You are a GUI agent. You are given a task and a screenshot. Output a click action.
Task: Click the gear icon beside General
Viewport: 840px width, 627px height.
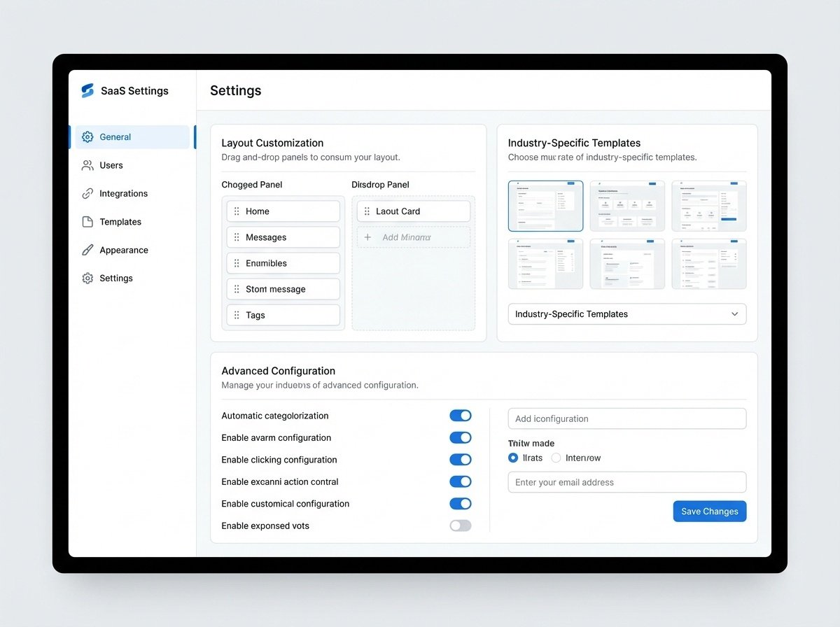point(87,137)
